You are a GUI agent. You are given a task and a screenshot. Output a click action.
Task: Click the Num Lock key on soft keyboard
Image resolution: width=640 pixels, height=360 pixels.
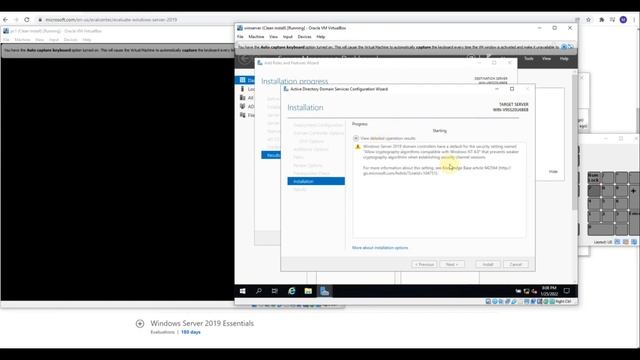coord(594,178)
